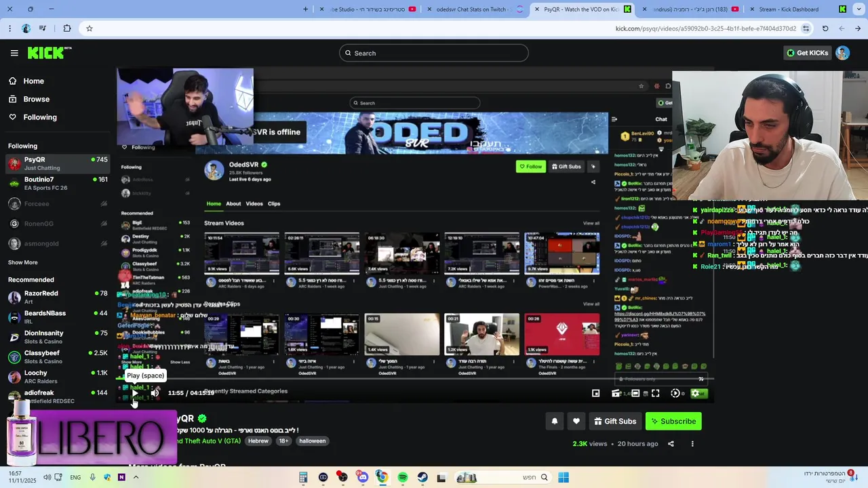Turn on notifications bell for PsyQR
Viewport: 868px width, 488px height.
[x=555, y=421]
